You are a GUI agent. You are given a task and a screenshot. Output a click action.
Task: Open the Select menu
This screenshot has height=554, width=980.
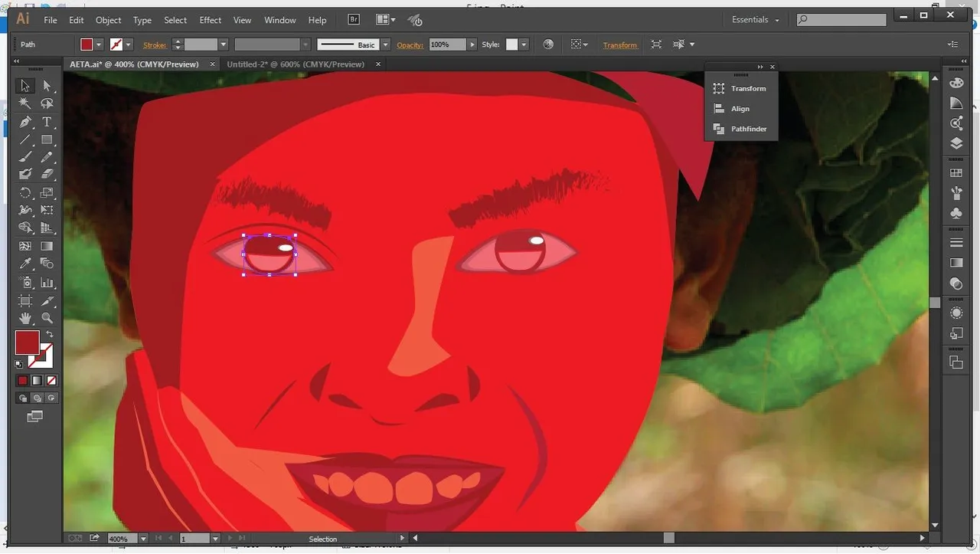175,20
